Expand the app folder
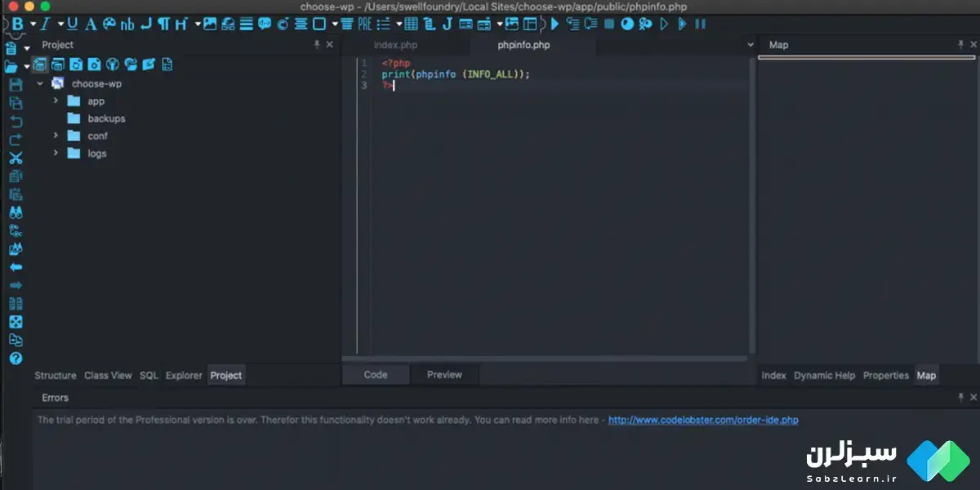This screenshot has width=980, height=490. click(56, 101)
